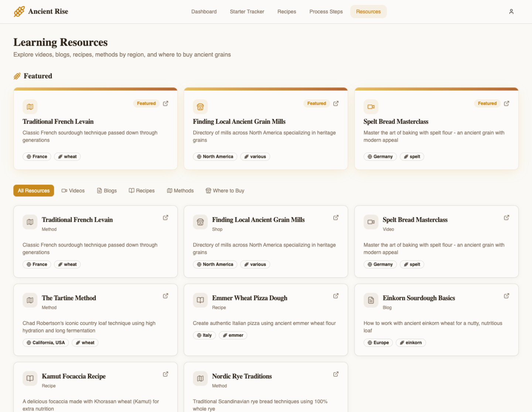Select the All Resources filter

pyautogui.click(x=34, y=190)
